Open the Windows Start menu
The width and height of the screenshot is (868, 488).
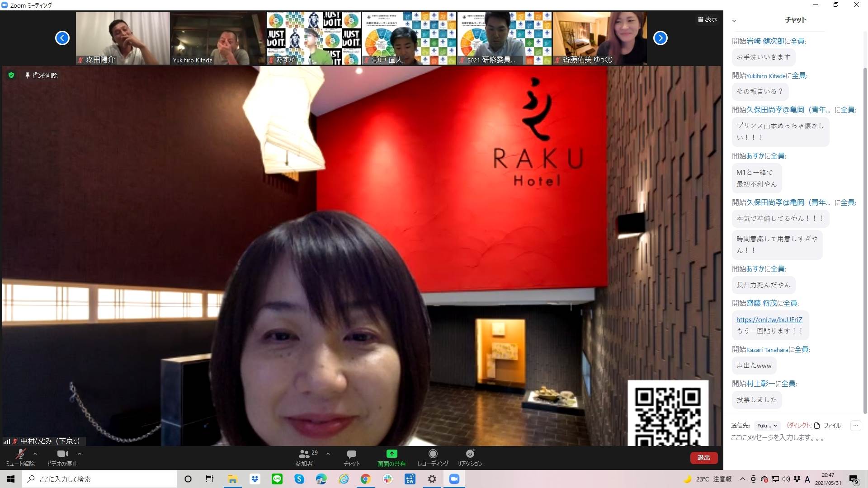11,479
